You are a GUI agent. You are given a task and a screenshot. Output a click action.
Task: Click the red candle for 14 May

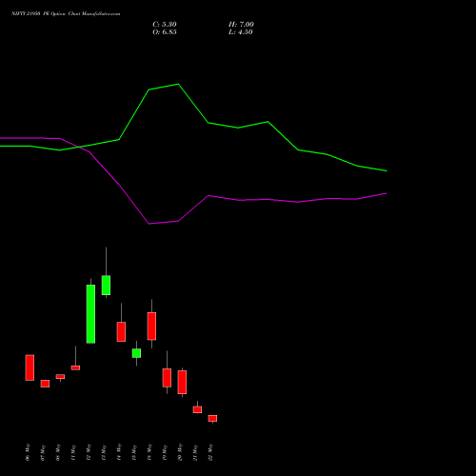pos(121,331)
